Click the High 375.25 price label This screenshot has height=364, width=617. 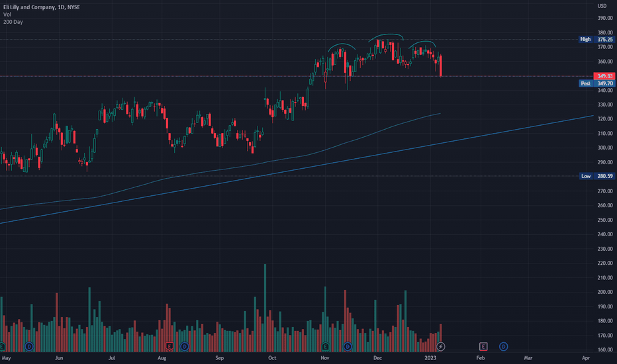(x=596, y=39)
